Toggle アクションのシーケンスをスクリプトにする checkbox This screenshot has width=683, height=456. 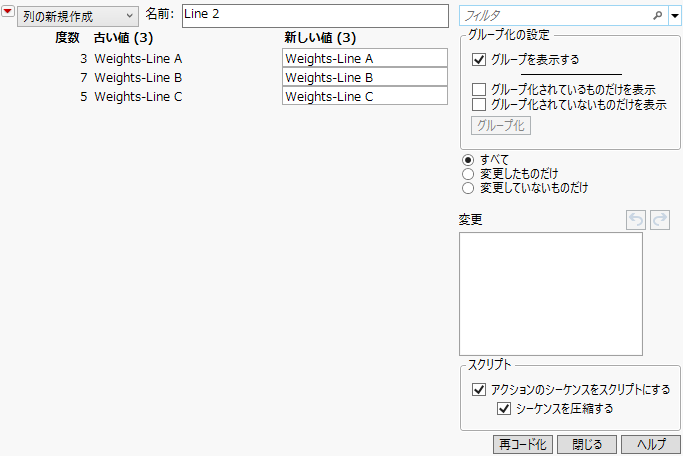[478, 390]
